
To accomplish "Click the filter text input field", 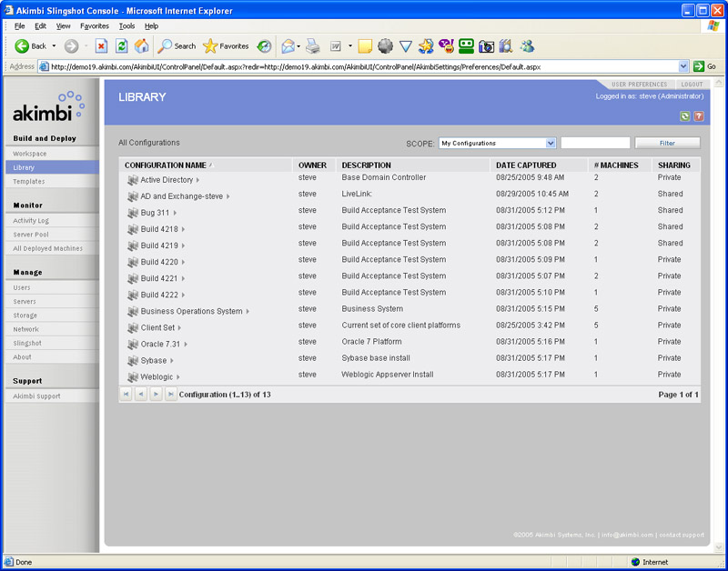I will point(595,144).
